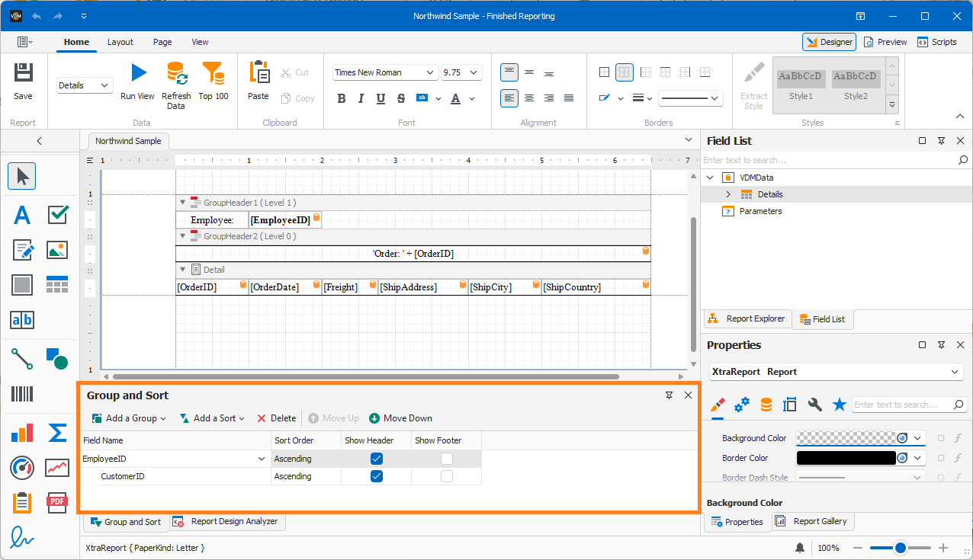973x560 pixels.
Task: Toggle bold formatting in the Font group
Action: [341, 98]
